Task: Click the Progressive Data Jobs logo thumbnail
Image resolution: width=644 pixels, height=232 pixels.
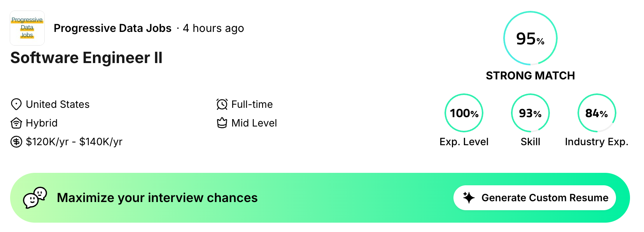Action: (x=27, y=28)
